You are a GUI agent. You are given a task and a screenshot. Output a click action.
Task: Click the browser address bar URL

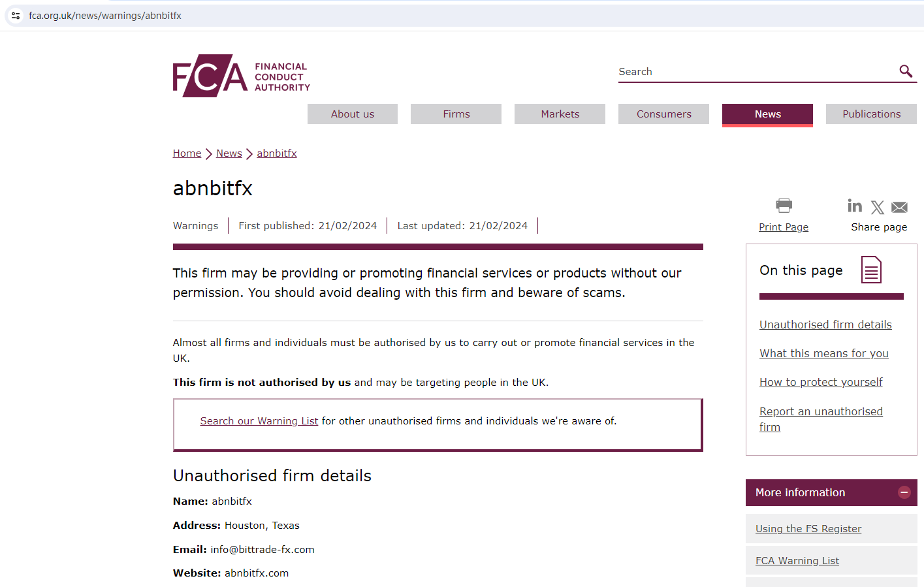(x=105, y=16)
